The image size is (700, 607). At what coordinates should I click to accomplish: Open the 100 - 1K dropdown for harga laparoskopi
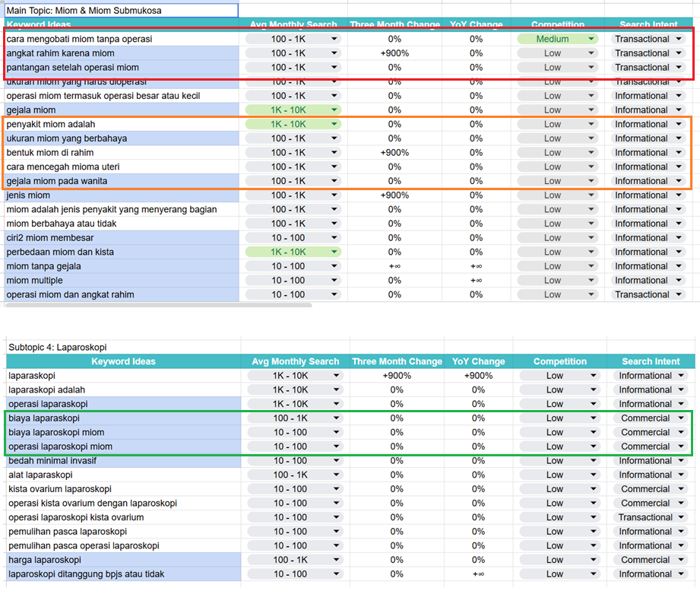[x=295, y=560]
